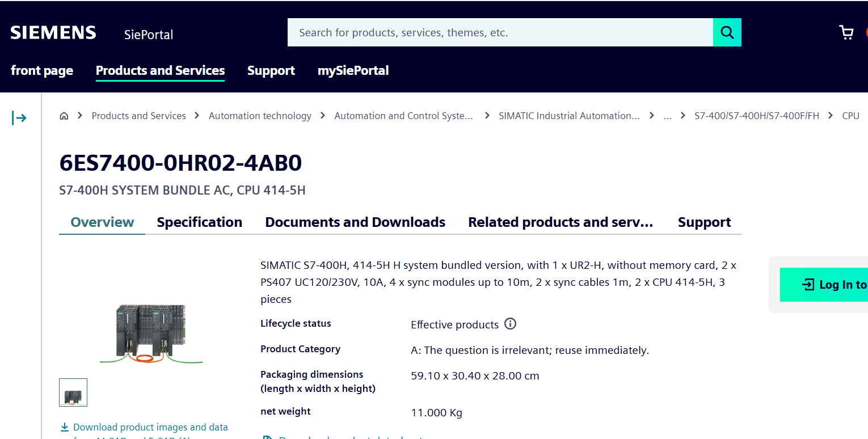
Task: Open the Products and Services menu
Action: [160, 71]
